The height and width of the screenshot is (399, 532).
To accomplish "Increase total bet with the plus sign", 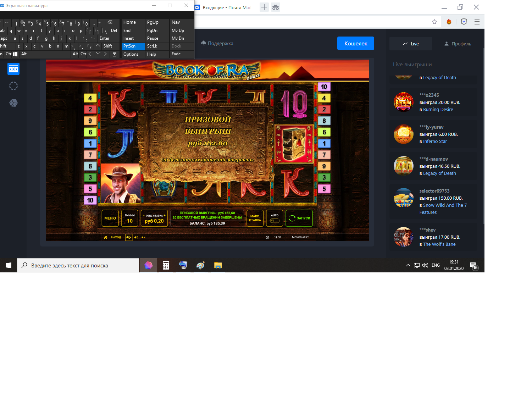I will (x=165, y=215).
